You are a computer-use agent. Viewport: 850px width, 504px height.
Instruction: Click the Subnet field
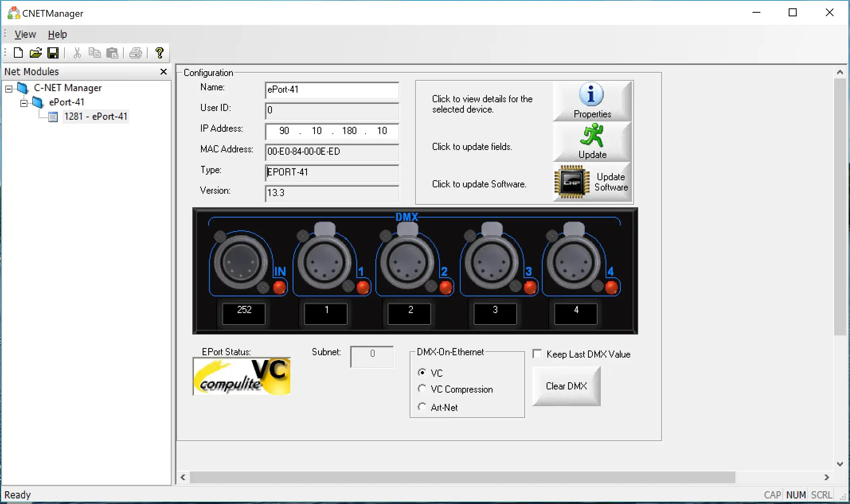tap(372, 356)
